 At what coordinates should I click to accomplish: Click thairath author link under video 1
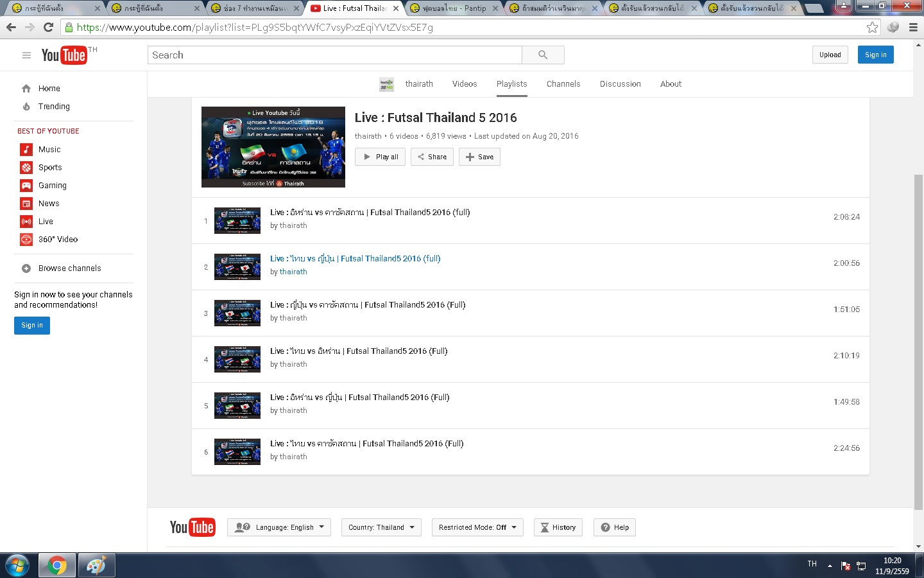pos(293,225)
